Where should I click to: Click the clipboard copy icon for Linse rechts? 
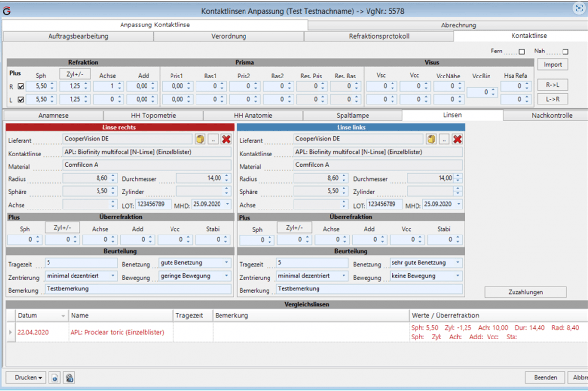click(199, 139)
